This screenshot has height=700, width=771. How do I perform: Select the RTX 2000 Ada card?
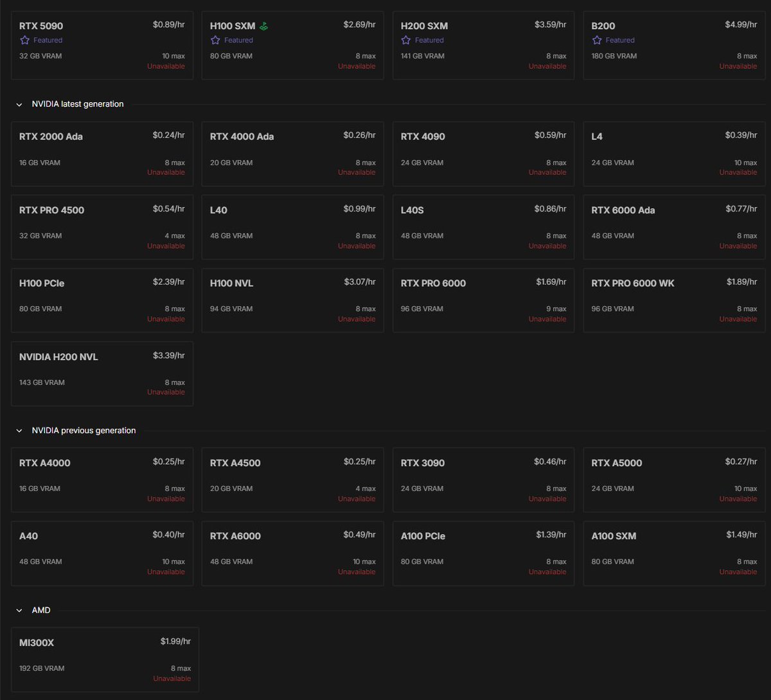pyautogui.click(x=102, y=154)
